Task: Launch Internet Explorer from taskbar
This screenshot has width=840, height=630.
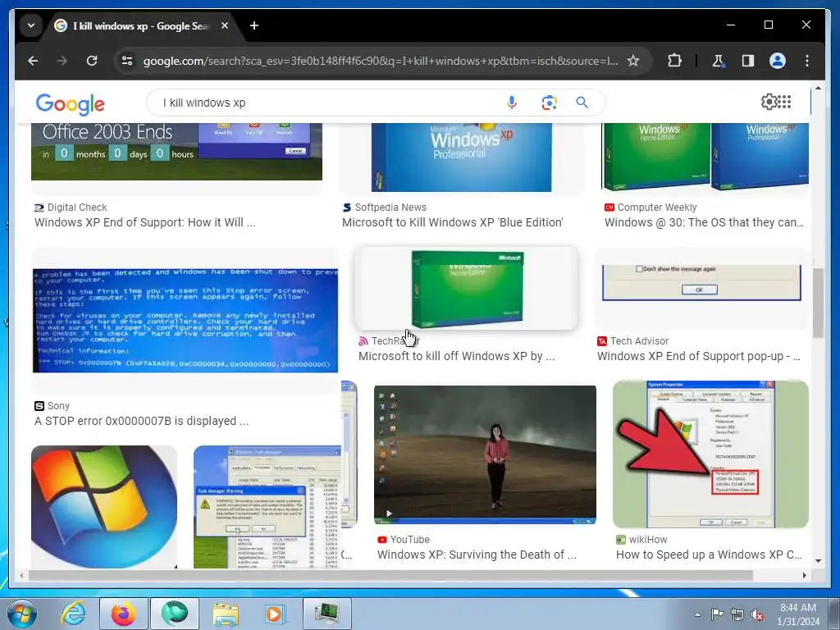Action: point(72,614)
